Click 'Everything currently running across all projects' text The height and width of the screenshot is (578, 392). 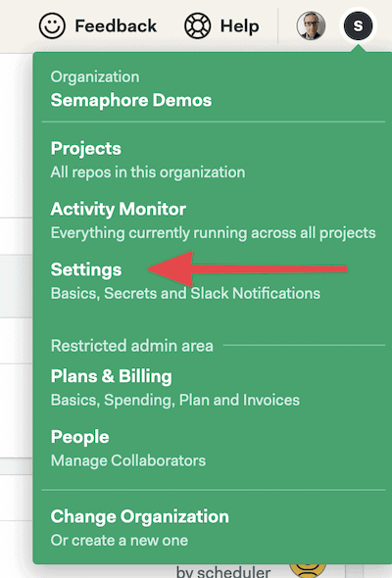point(213,233)
